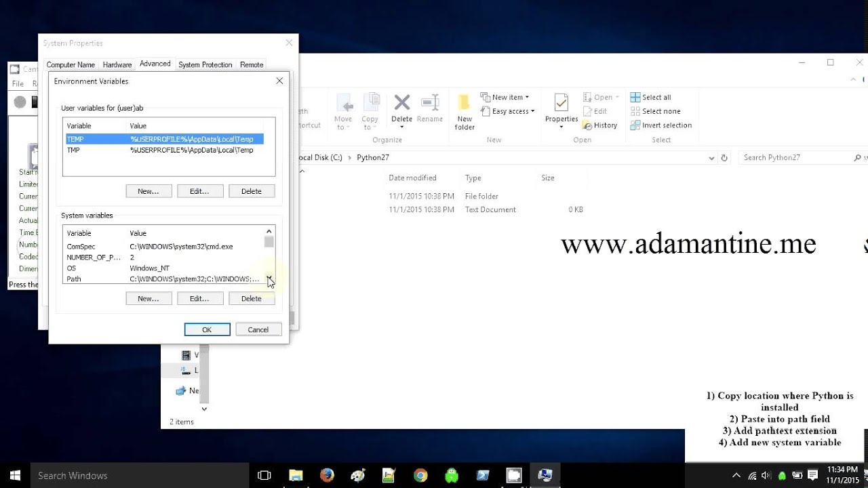Click the Edit item in ribbon Open group
The image size is (868, 488).
(594, 111)
